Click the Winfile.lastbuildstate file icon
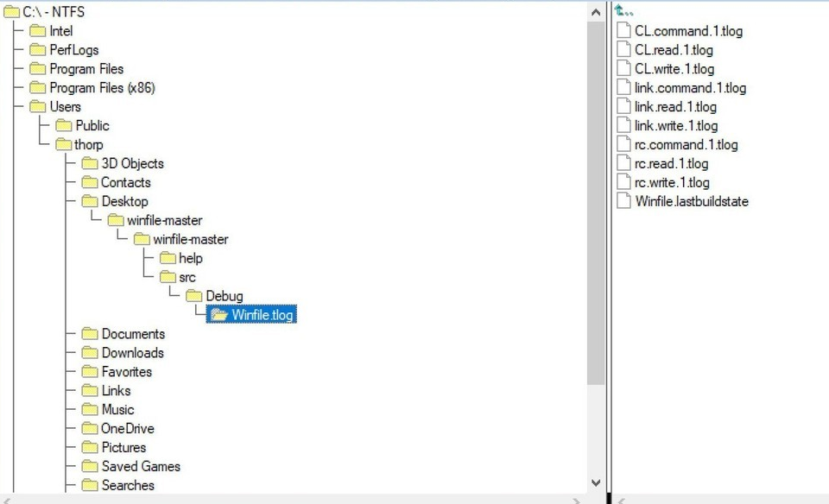Screen dimensions: 829x504 [x=624, y=202]
